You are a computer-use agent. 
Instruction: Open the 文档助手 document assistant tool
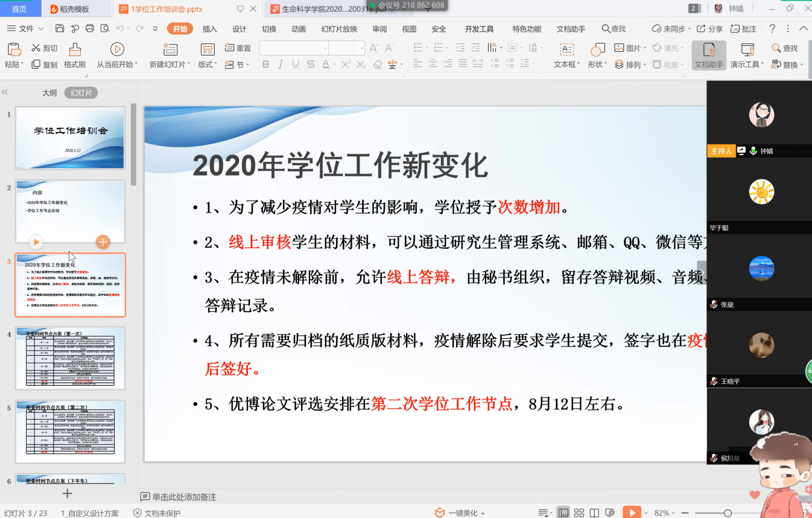708,56
